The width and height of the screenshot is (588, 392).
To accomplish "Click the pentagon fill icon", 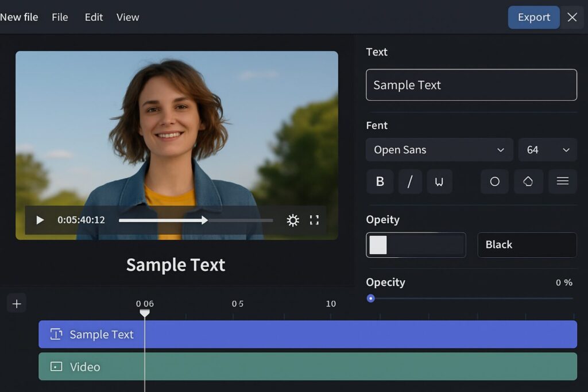I will (x=528, y=181).
